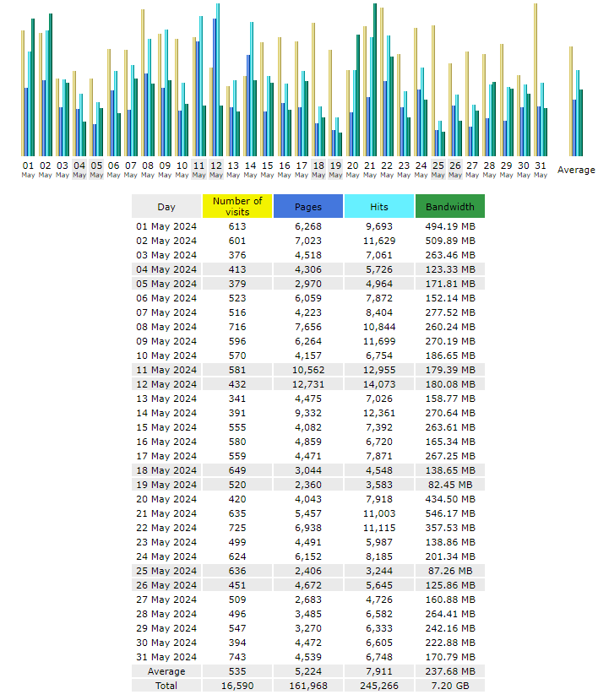Click the Day column header

point(166,206)
